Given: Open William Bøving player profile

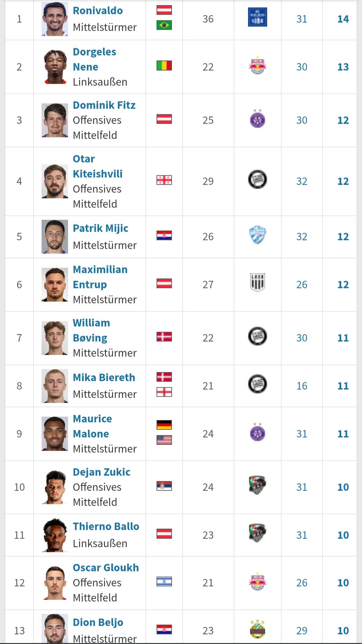Looking at the screenshot, I should pyautogui.click(x=91, y=330).
